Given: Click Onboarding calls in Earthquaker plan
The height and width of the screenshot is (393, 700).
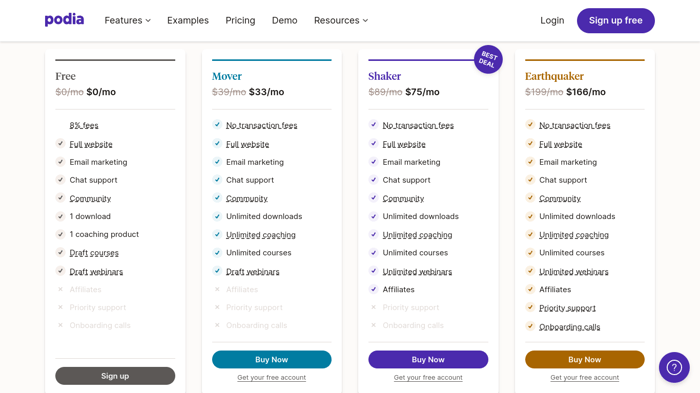Looking at the screenshot, I should click(570, 327).
